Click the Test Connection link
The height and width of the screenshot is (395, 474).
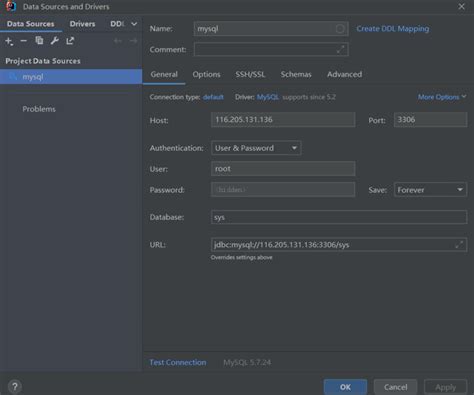coord(178,362)
